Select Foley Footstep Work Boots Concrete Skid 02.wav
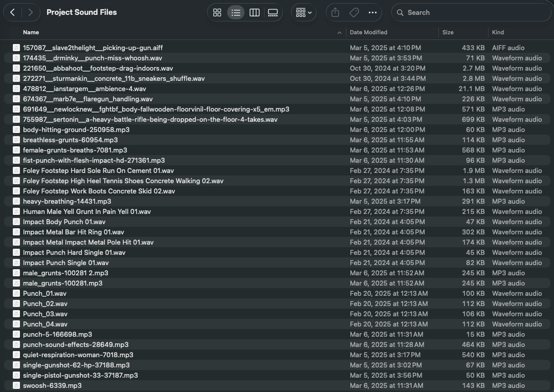 pyautogui.click(x=99, y=191)
